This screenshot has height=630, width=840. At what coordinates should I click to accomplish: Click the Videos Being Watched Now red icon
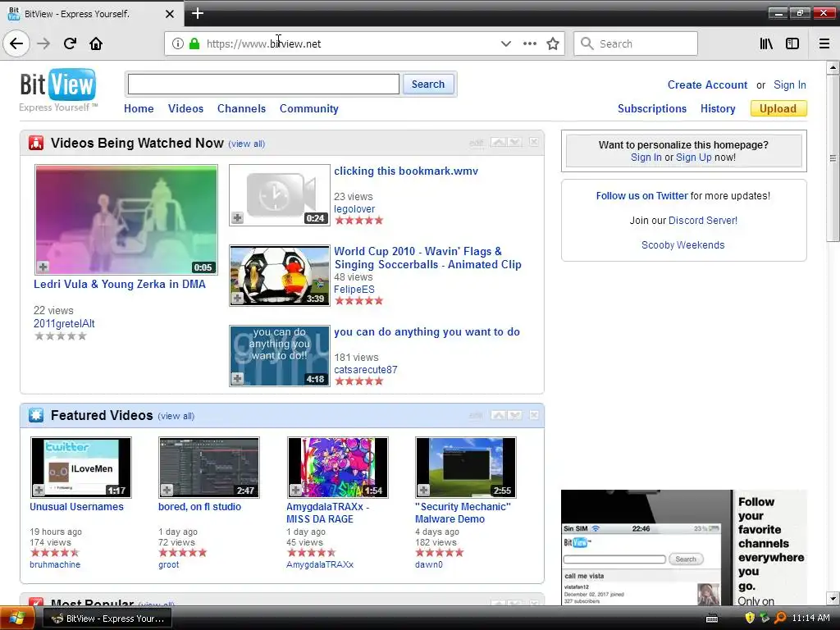(36, 143)
